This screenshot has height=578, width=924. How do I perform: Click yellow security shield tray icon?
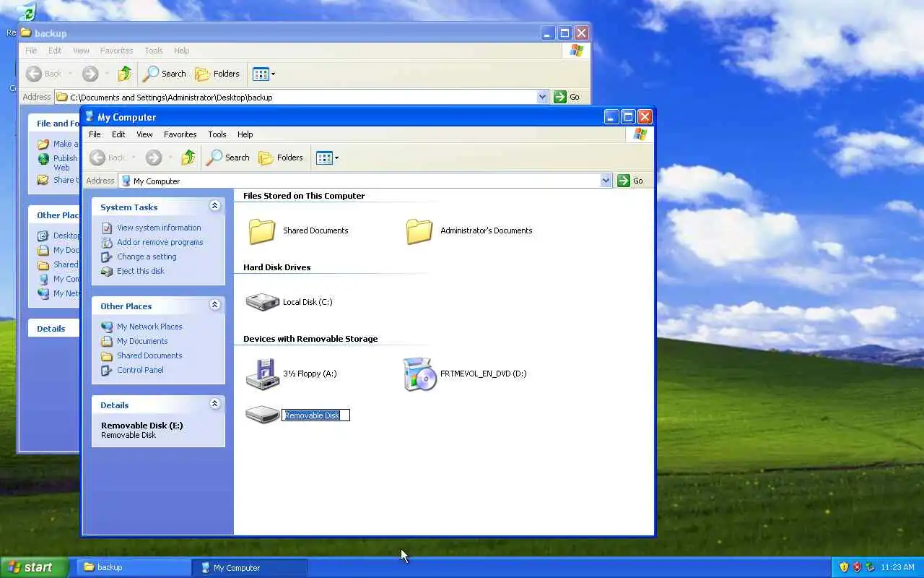(844, 567)
